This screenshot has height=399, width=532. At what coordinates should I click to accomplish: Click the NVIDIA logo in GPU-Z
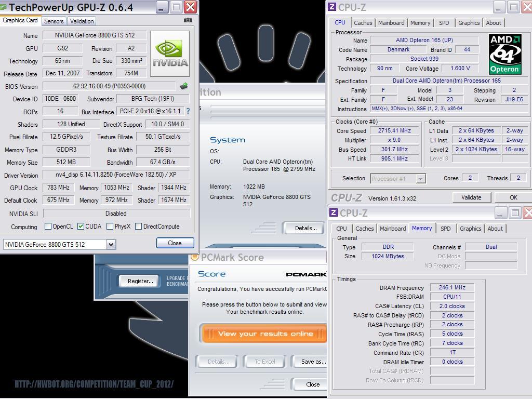coord(170,54)
